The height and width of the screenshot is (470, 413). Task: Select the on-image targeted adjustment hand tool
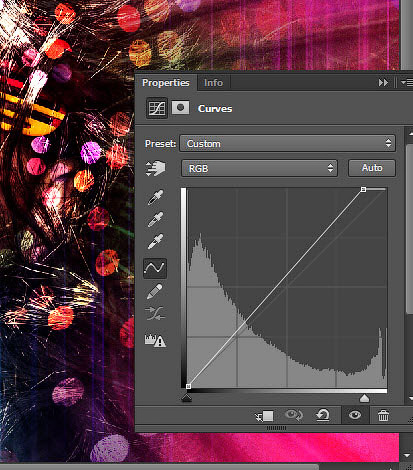[155, 168]
